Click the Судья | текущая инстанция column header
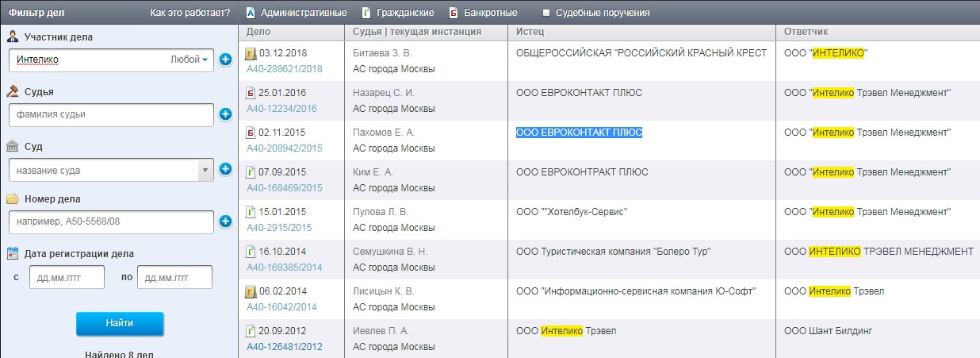Screen dimensions: 980x358 coord(417,32)
